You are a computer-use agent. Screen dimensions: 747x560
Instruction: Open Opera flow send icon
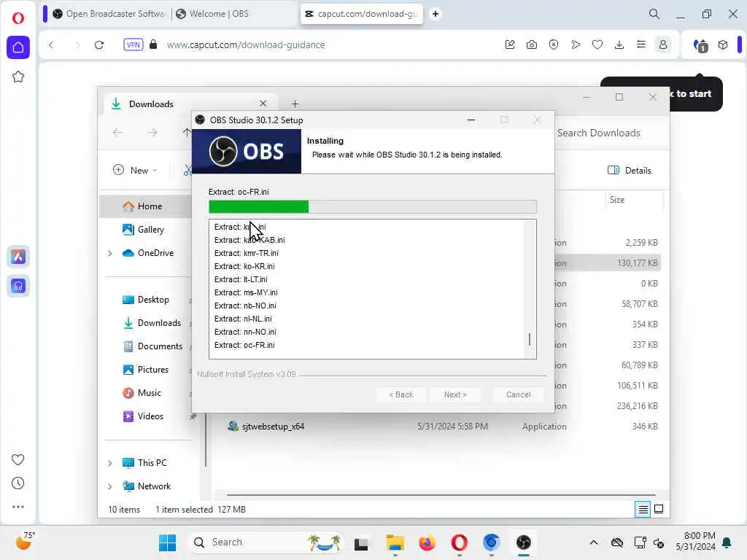click(x=576, y=44)
